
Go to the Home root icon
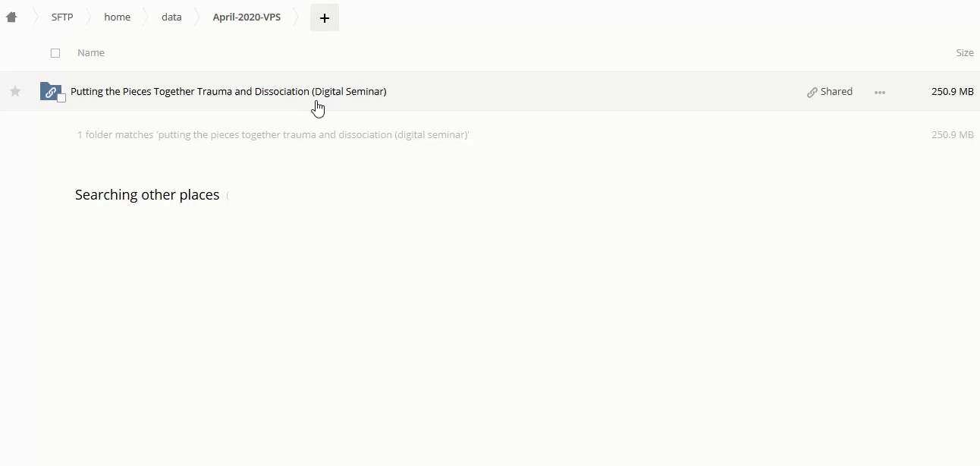pos(11,17)
